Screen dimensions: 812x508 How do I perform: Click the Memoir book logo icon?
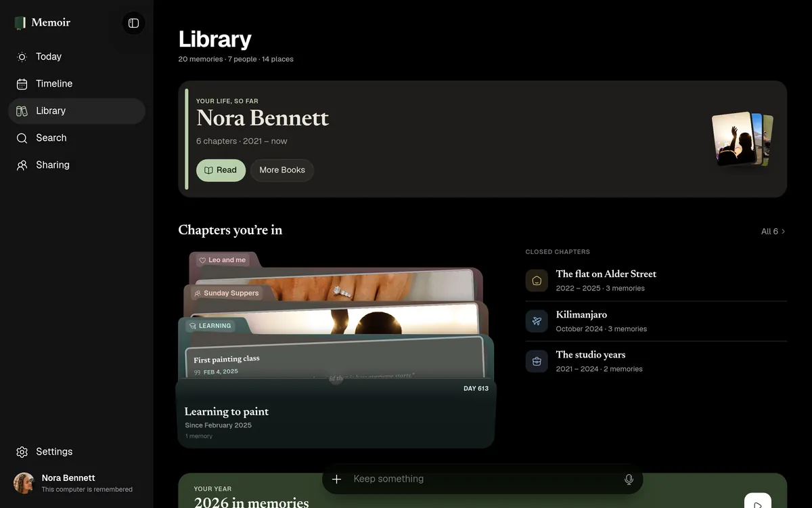point(20,23)
